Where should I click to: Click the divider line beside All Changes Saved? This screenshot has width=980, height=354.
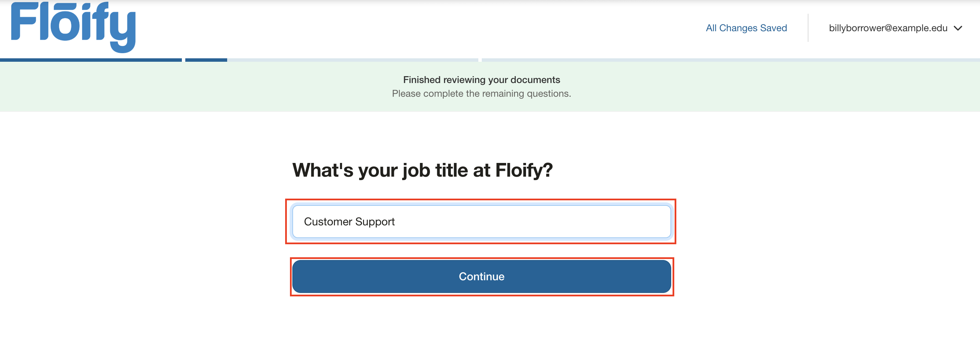pyautogui.click(x=808, y=28)
